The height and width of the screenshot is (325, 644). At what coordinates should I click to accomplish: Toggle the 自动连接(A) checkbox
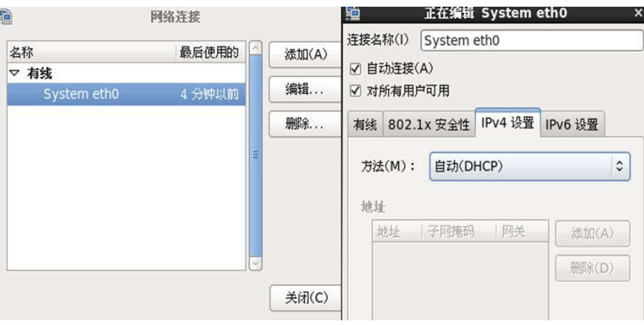click(x=355, y=68)
